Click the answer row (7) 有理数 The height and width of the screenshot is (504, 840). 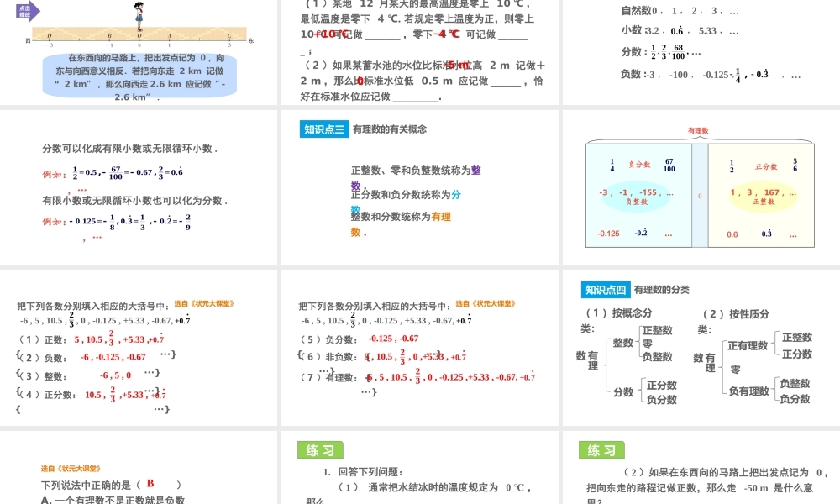point(417,376)
